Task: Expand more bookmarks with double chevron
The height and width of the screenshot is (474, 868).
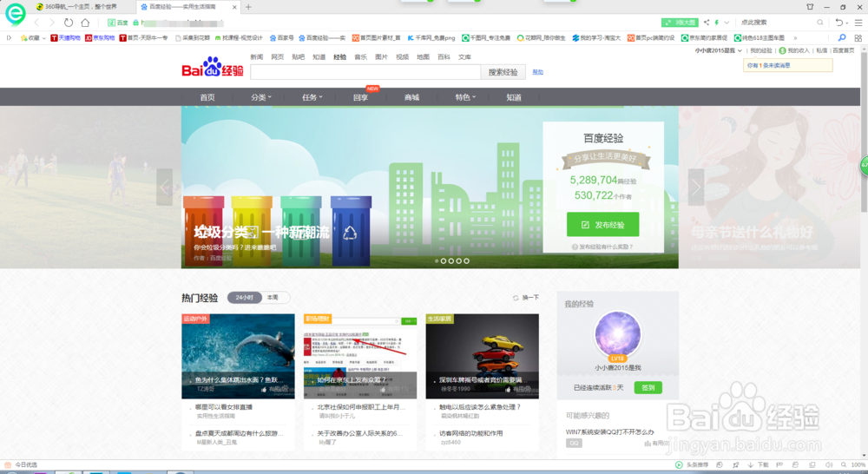Action: point(795,38)
